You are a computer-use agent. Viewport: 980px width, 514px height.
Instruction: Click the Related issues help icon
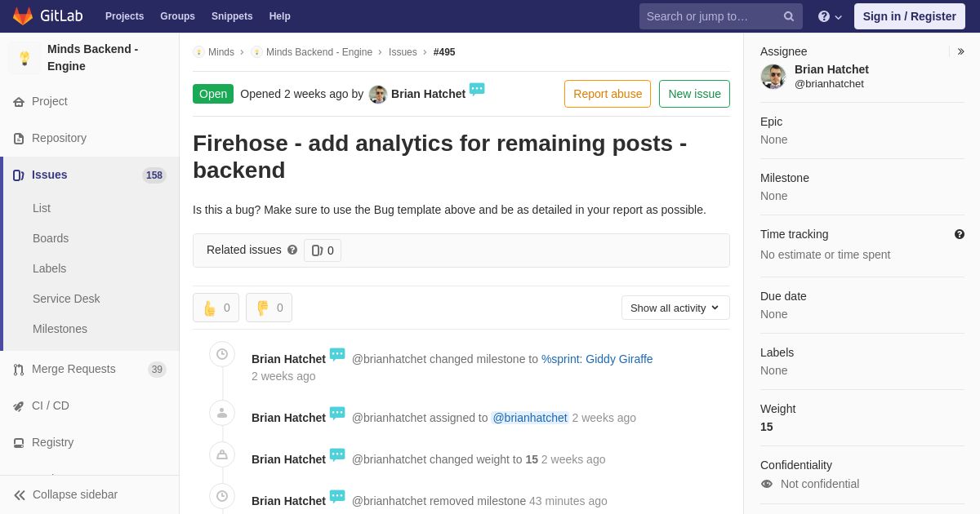click(x=292, y=250)
